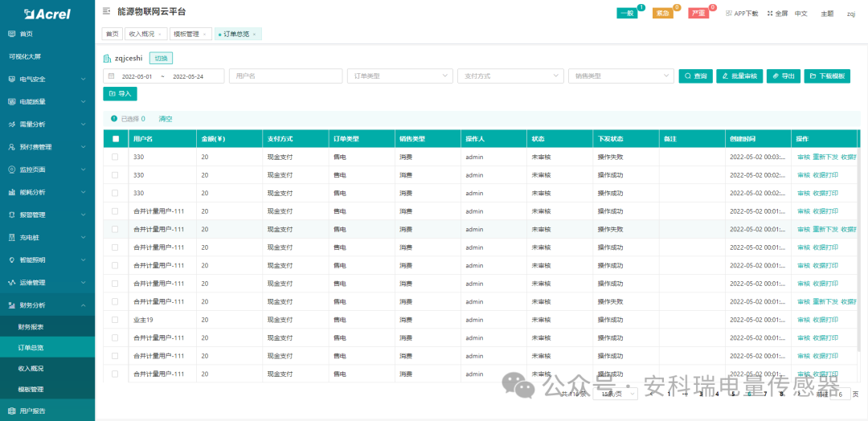Open 收入概况 in the sidebar submenu
868x421 pixels.
(x=47, y=369)
